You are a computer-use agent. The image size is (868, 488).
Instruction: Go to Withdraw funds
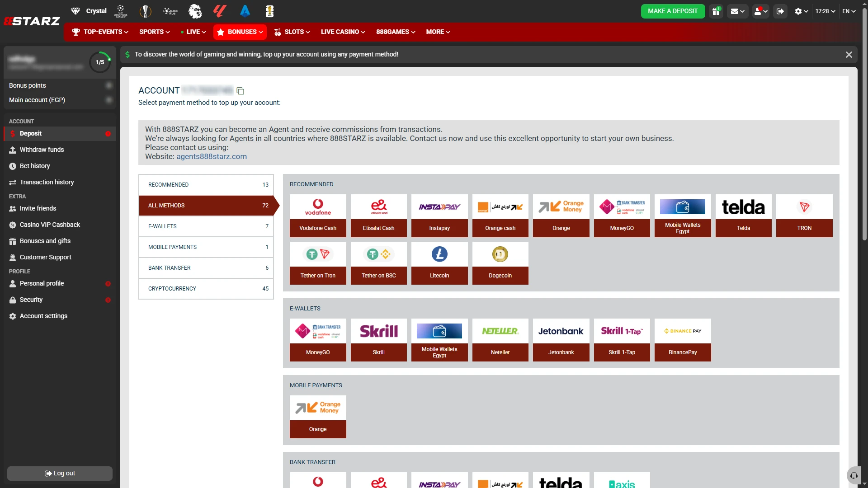(x=60, y=150)
